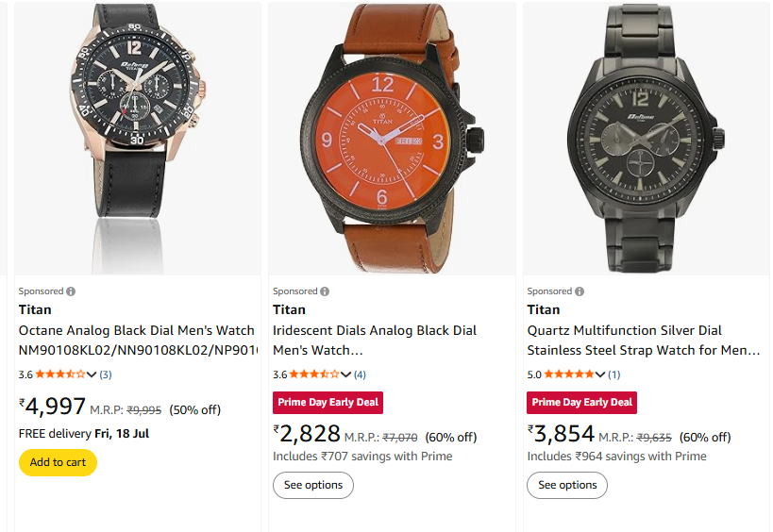Expand rating breakdown chevron for Quartz Multifunction watch
The width and height of the screenshot is (773, 532).
pyautogui.click(x=599, y=374)
